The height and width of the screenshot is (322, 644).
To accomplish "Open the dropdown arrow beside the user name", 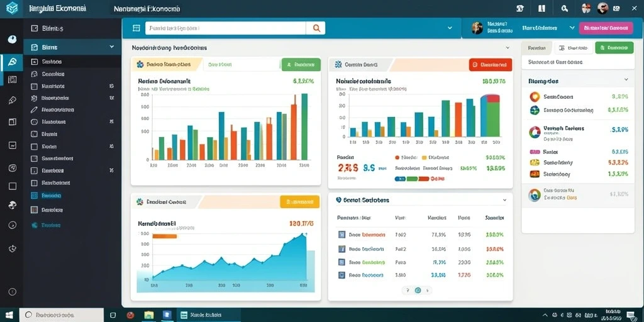I will tap(572, 28).
